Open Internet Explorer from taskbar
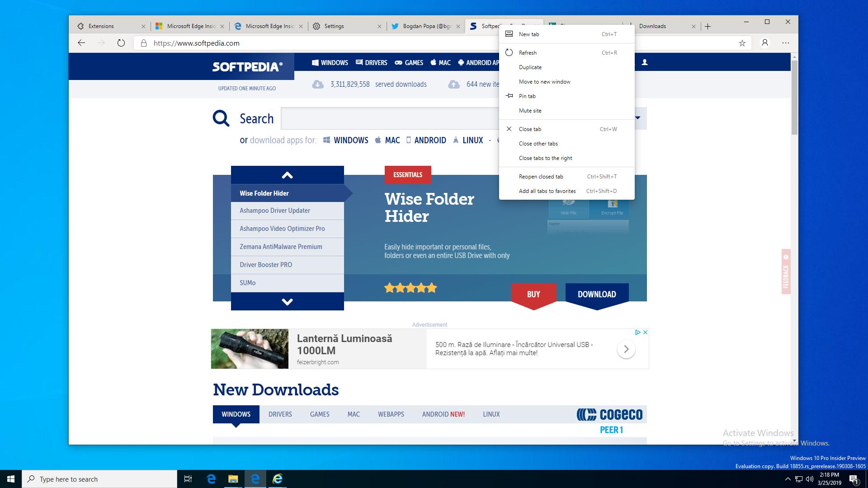The height and width of the screenshot is (488, 868). coord(278,479)
